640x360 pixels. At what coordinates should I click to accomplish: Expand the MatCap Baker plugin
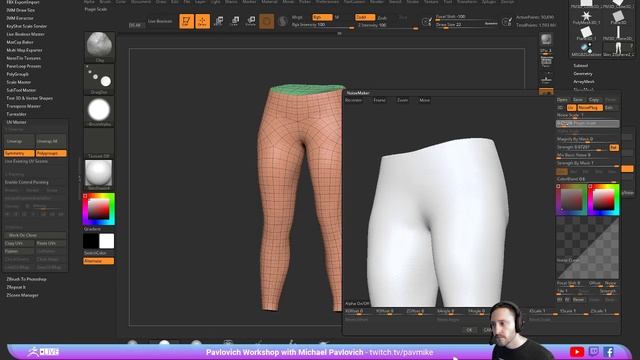tap(20, 42)
